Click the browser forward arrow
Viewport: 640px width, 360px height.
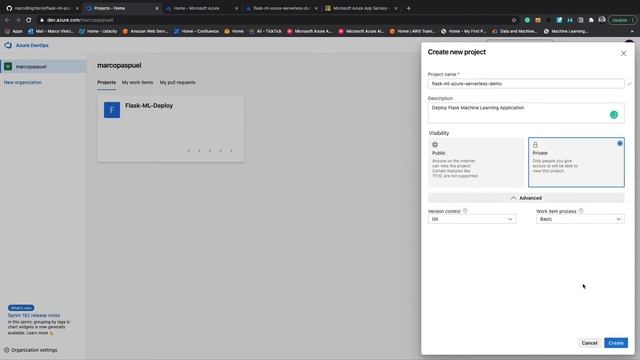tap(18, 20)
